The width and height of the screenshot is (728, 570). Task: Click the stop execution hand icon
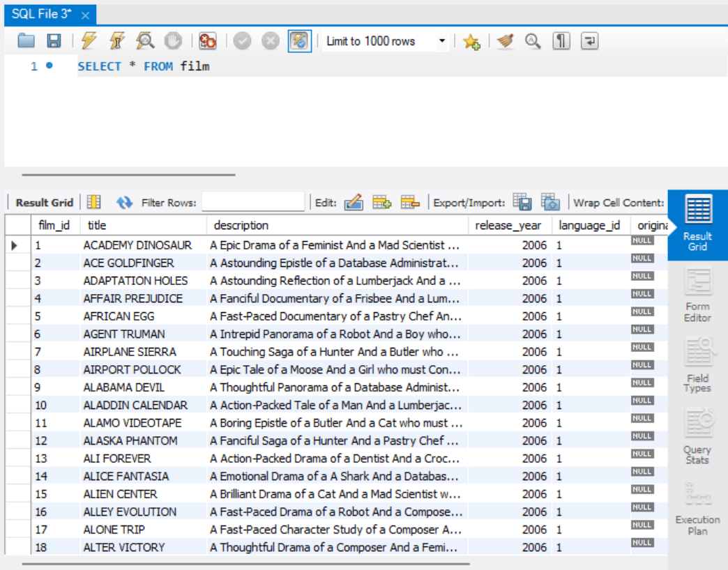[173, 41]
